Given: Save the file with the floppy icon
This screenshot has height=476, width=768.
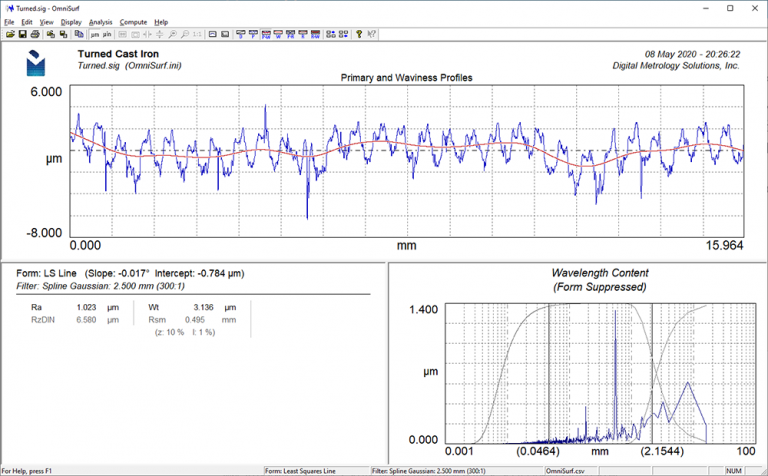Looking at the screenshot, I should 23,34.
